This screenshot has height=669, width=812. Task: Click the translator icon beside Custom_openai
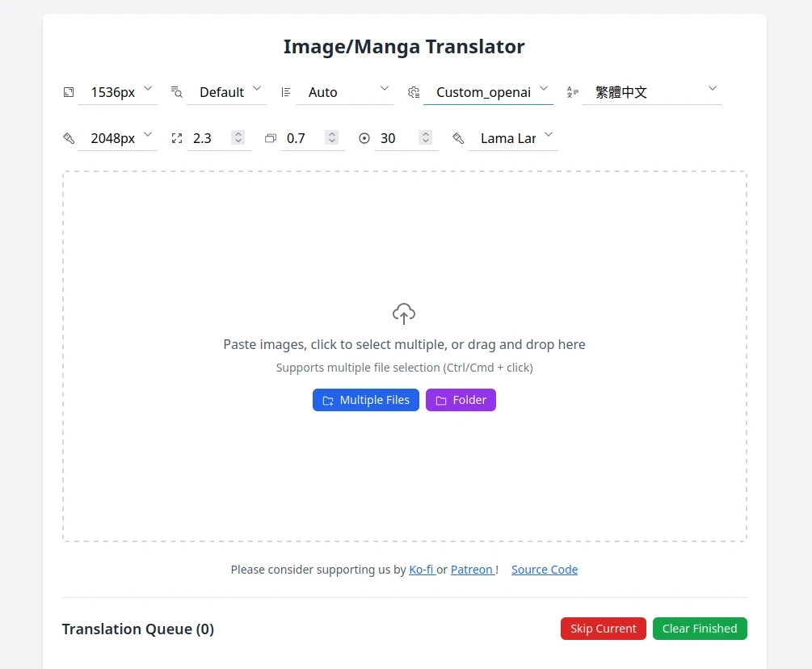(x=414, y=92)
